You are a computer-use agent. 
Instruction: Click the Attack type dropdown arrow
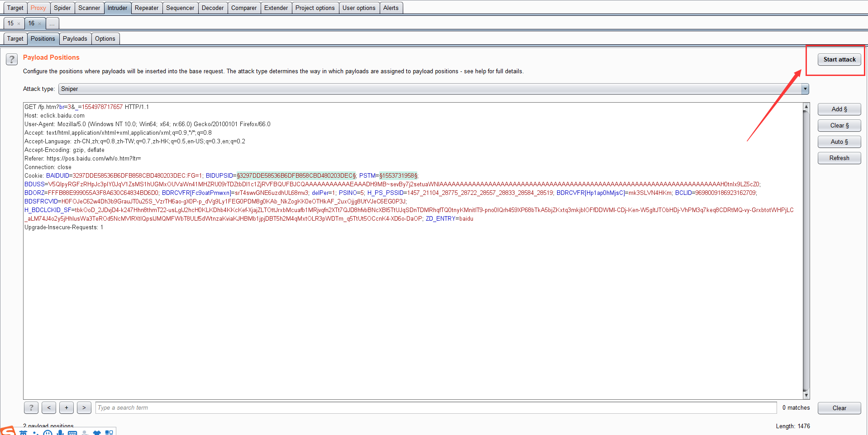pos(805,89)
